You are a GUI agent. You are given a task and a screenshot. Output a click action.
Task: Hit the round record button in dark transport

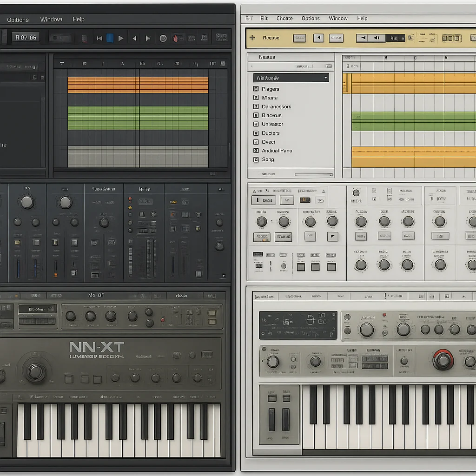tap(163, 39)
